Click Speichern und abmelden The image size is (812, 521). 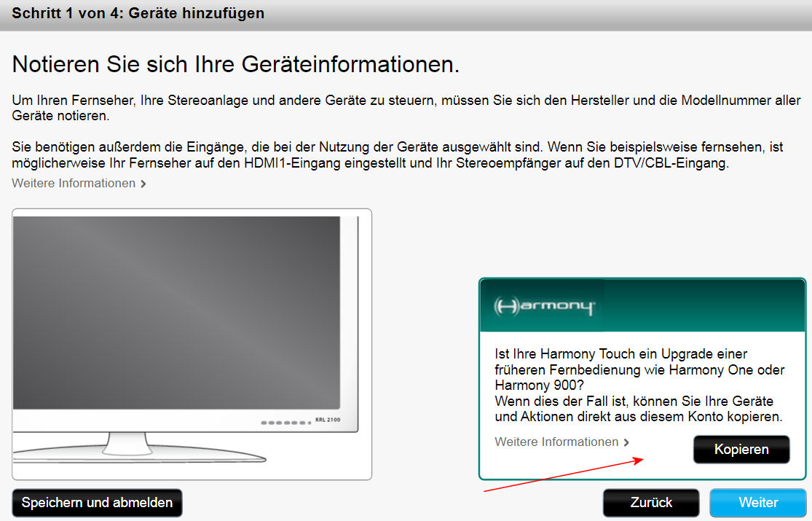[x=97, y=502]
